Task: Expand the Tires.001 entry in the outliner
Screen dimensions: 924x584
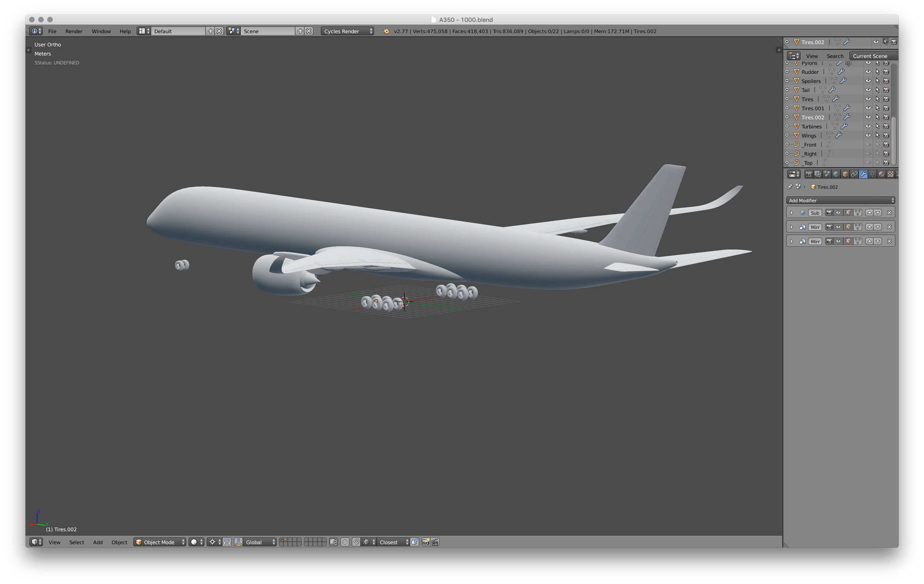Action: click(x=787, y=108)
